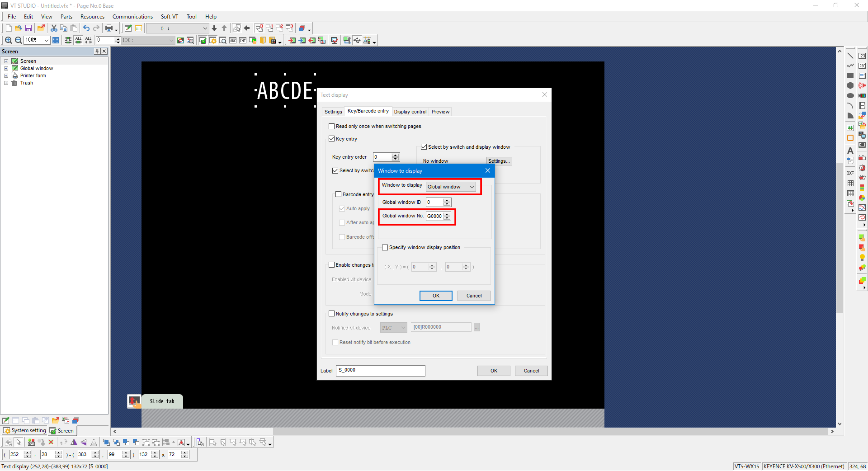The width and height of the screenshot is (868, 471).
Task: Tick Notify changes to settings checkbox
Action: pyautogui.click(x=332, y=314)
